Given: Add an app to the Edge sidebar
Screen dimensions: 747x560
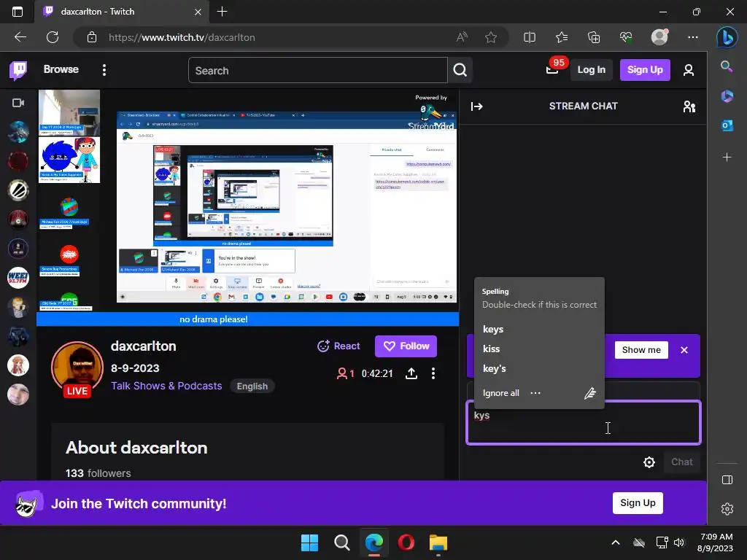Looking at the screenshot, I should coord(727,157).
